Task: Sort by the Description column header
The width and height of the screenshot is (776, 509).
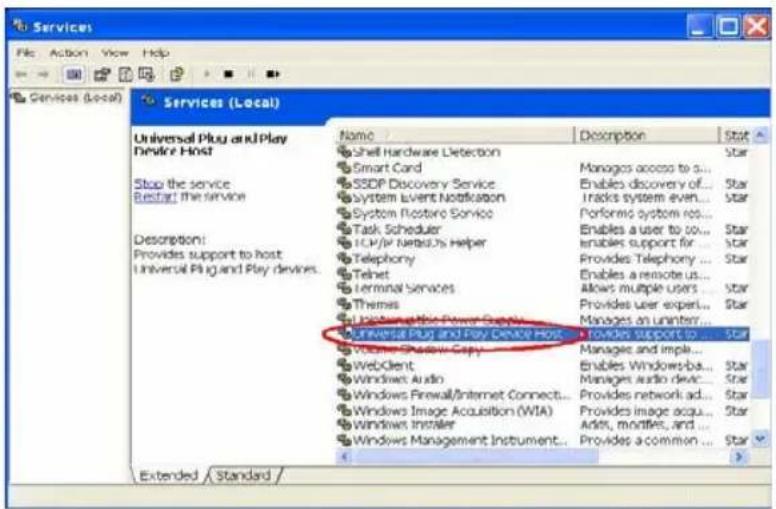Action: click(646, 135)
